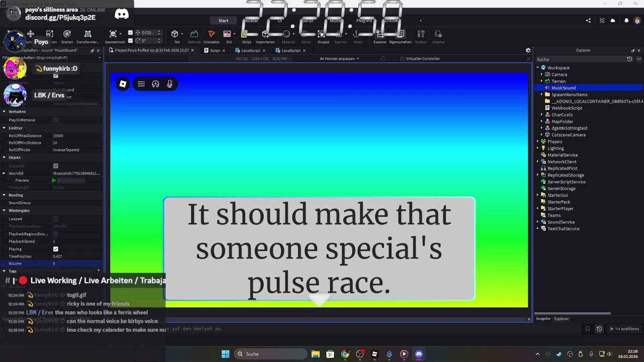
Task: Select the Drehen (rotate) tool
Action: [67, 34]
